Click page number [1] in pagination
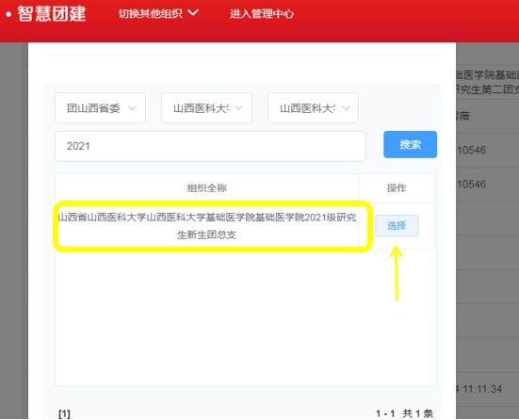 tap(64, 413)
